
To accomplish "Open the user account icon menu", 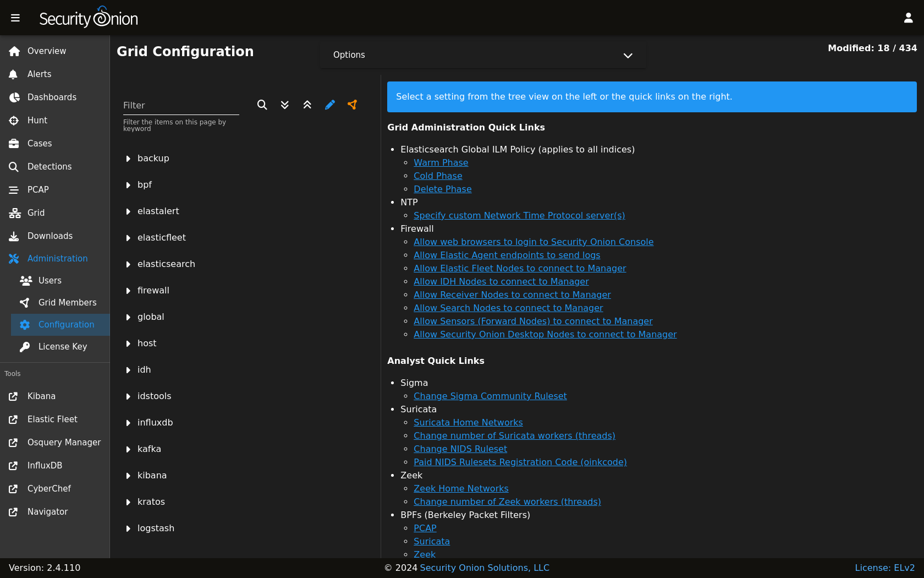I will [909, 18].
